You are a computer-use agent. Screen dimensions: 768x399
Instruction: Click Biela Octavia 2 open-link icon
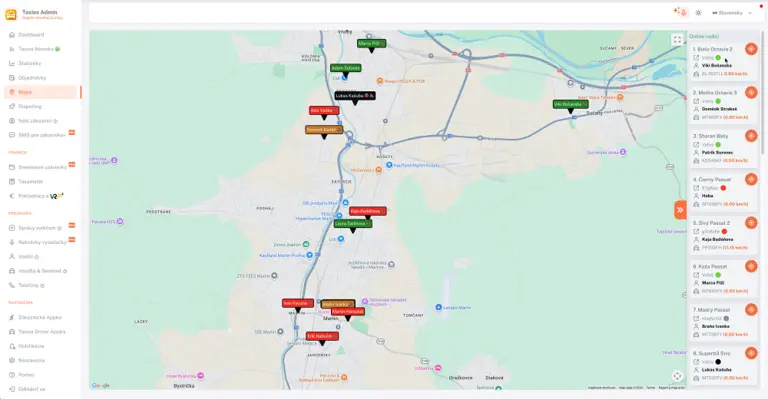click(696, 58)
